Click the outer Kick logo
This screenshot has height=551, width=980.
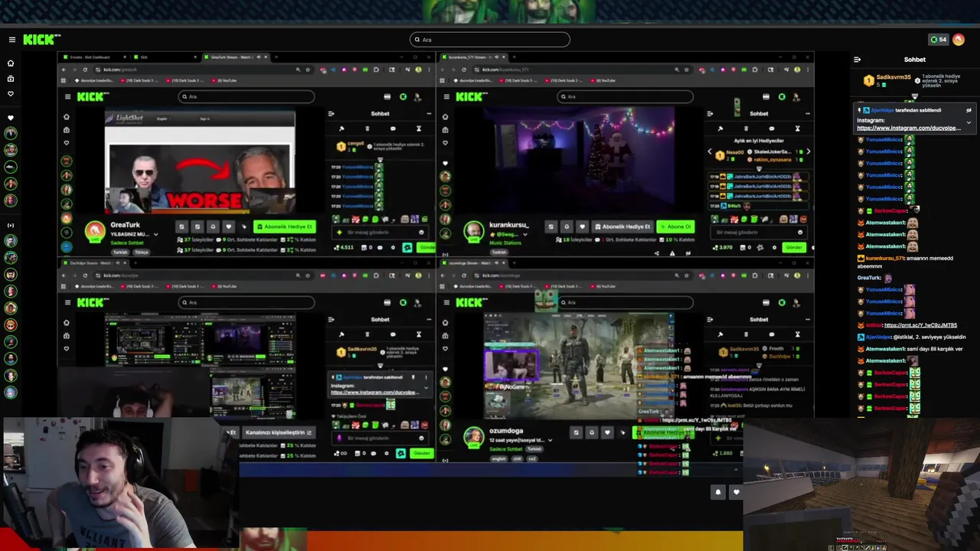[x=41, y=40]
